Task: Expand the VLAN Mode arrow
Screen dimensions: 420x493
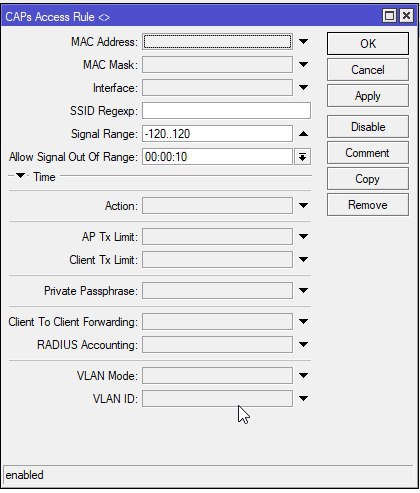Action: (303, 376)
